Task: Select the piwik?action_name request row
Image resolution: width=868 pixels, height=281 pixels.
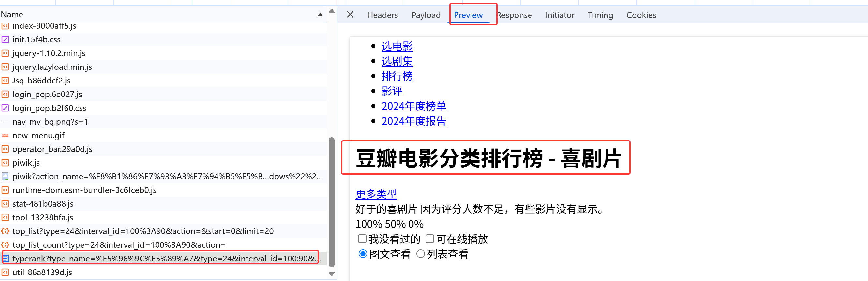Action: 163,176
